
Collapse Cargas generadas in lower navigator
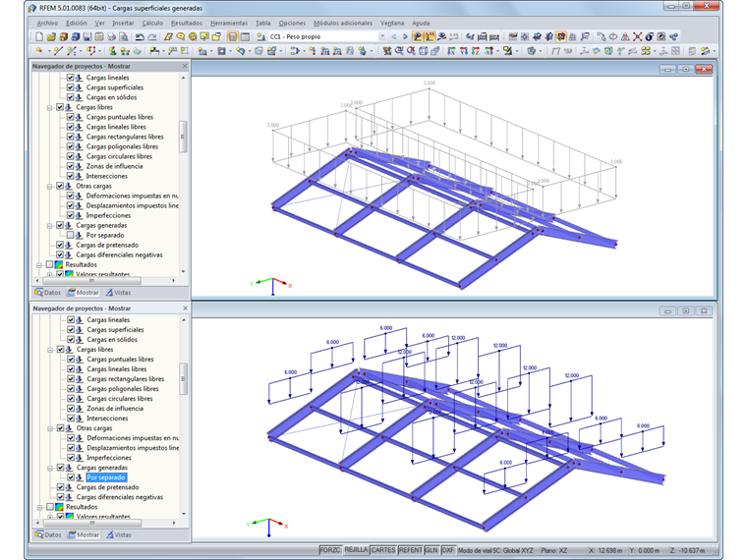coord(50,468)
